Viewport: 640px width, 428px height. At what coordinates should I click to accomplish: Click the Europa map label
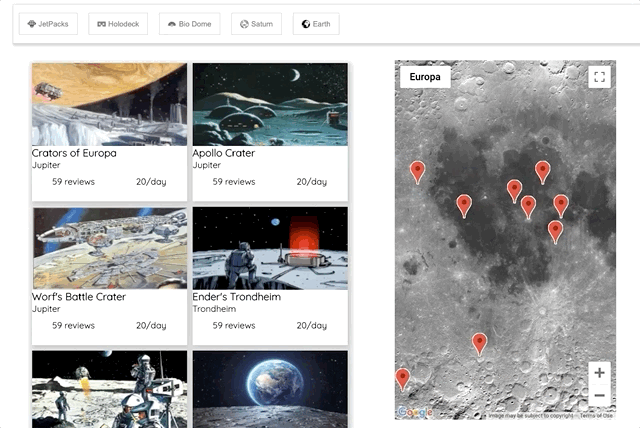425,77
